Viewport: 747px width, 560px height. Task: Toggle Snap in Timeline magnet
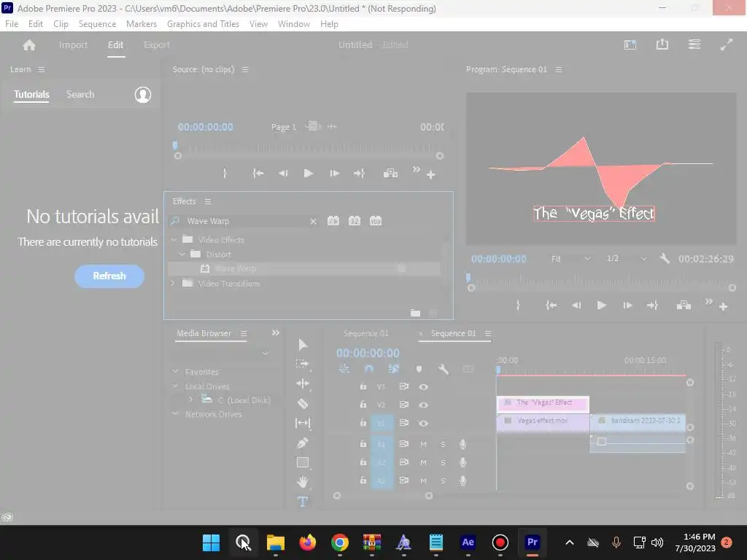(x=368, y=369)
